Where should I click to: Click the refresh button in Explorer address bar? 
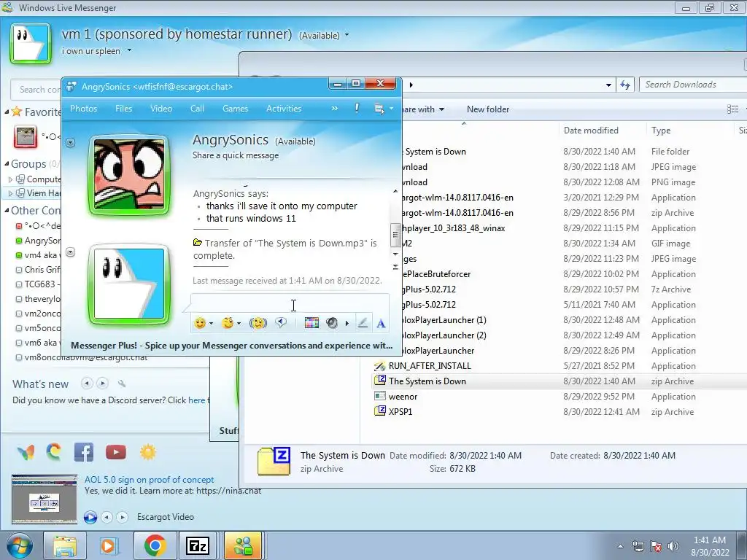tap(625, 85)
